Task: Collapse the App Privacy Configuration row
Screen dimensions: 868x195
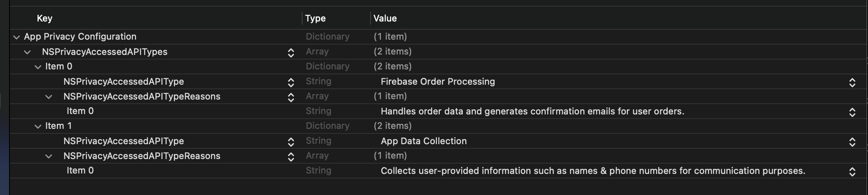Action: (16, 37)
